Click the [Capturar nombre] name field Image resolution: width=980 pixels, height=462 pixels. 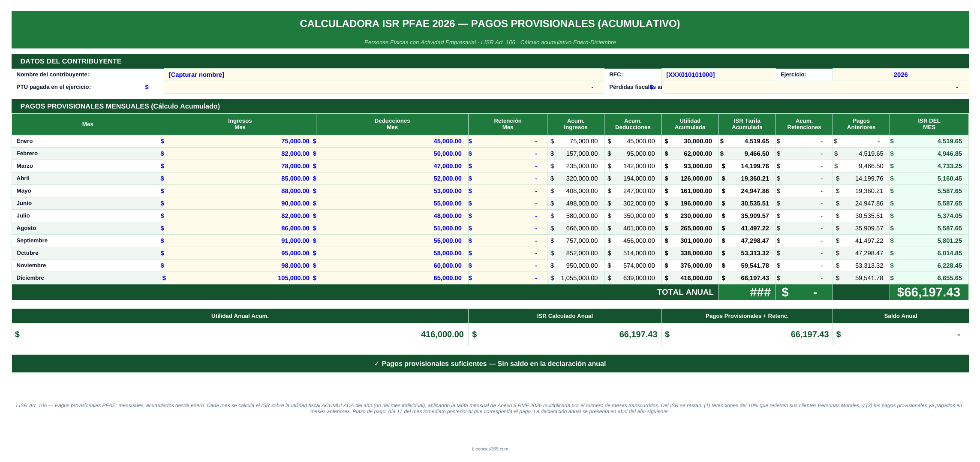pos(384,75)
